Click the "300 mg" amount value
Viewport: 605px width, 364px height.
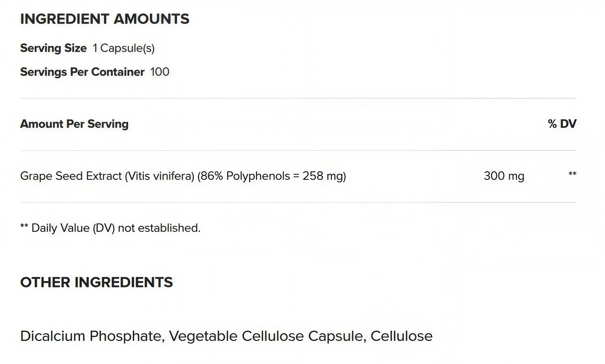504,176
